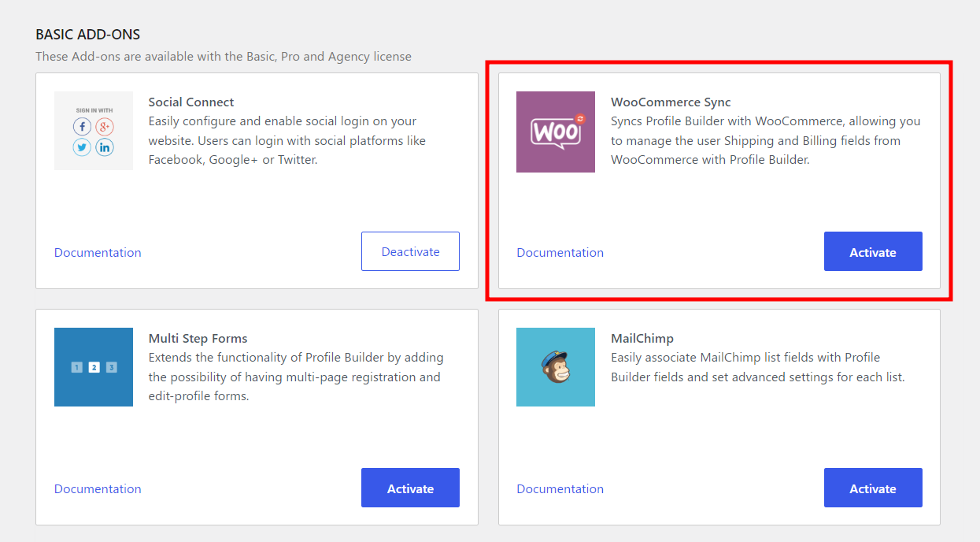This screenshot has width=980, height=542.
Task: Open the MailChimp Documentation link
Action: (x=560, y=489)
